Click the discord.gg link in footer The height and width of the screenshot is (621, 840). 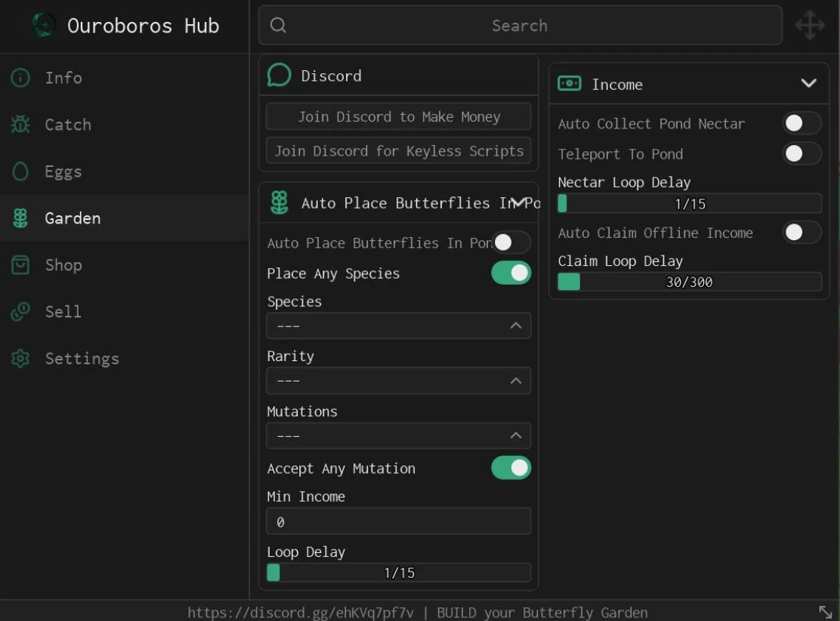pos(301,613)
